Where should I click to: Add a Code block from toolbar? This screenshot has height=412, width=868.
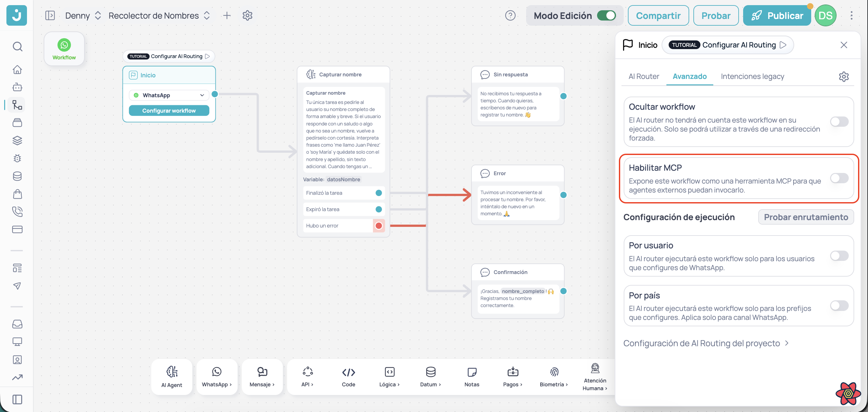[348, 377]
